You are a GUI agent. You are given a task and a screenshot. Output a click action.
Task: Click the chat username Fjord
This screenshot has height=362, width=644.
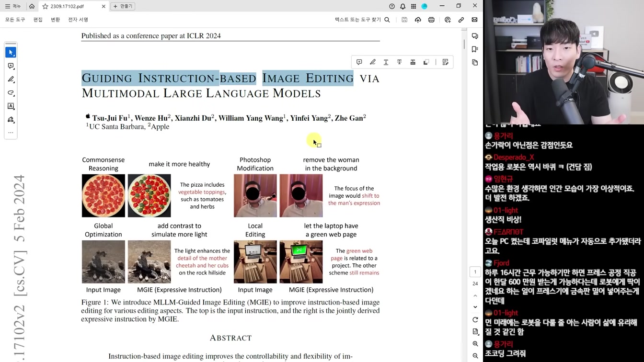(x=501, y=263)
